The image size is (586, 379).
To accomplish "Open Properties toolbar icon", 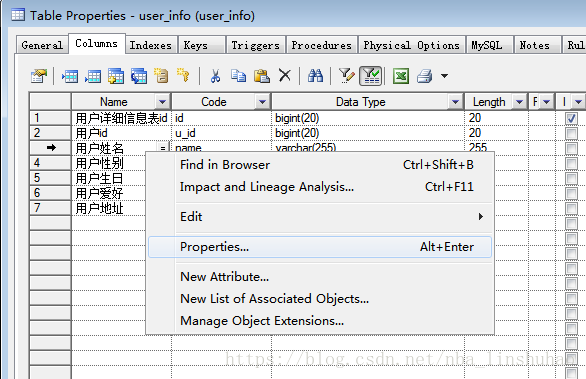I will [39, 76].
